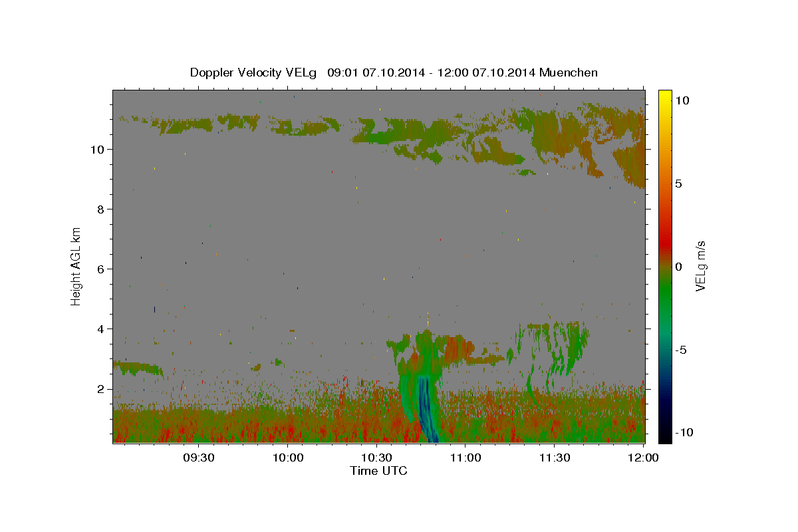The height and width of the screenshot is (532, 798).
Task: Click the 11:30 time tick label
Action: point(554,458)
